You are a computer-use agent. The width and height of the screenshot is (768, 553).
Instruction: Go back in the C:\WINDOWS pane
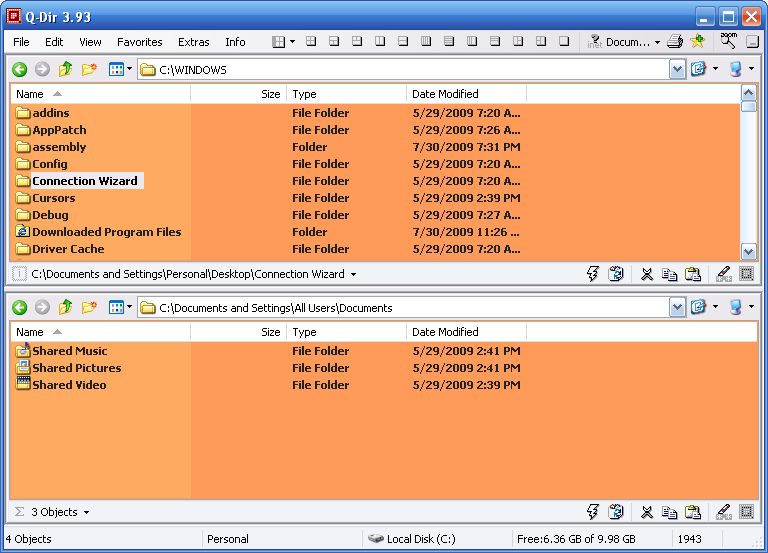20,70
